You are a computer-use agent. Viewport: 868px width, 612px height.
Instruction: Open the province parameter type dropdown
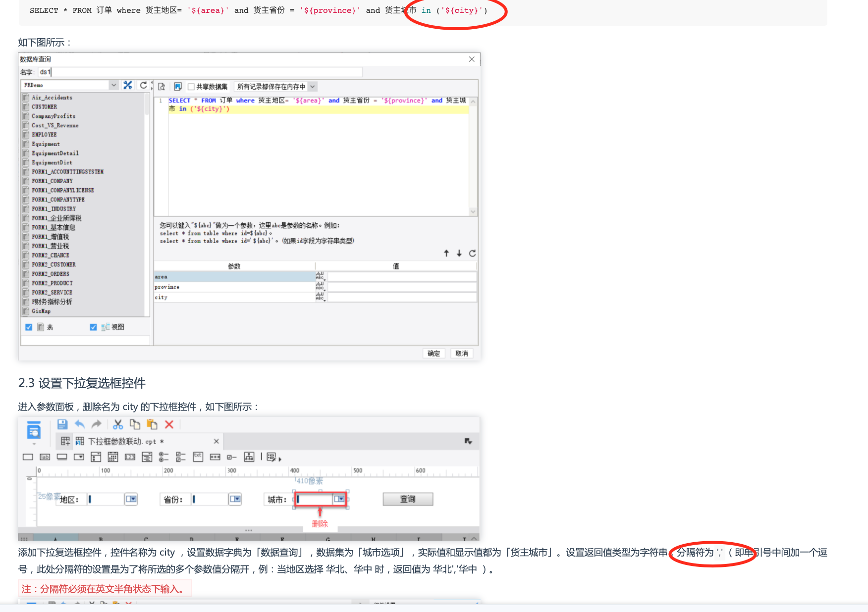point(320,287)
